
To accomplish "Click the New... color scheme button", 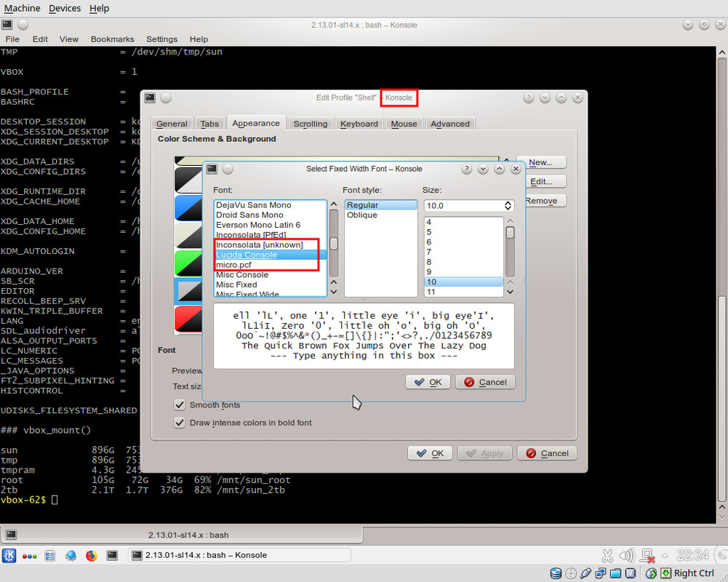I will [x=541, y=162].
